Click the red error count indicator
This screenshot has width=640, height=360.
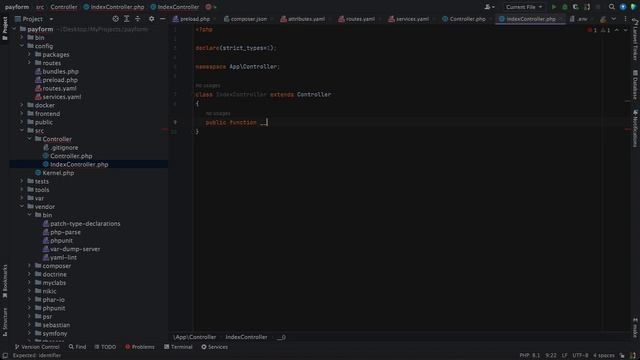pyautogui.click(x=592, y=30)
